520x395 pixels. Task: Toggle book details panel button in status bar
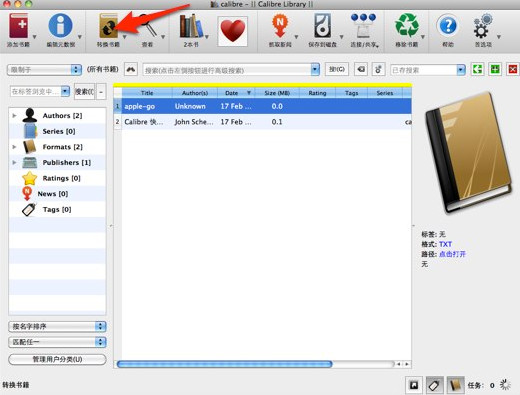(x=456, y=385)
